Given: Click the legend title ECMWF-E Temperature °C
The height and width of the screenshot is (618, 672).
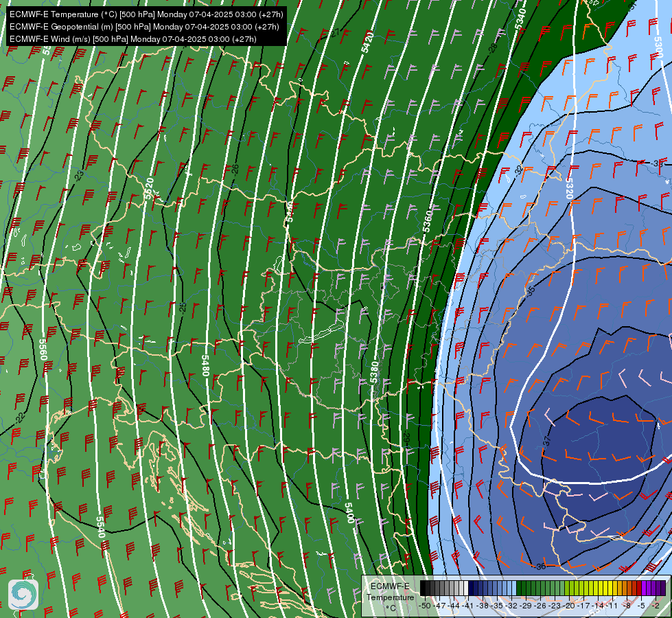Looking at the screenshot, I should point(391,597).
